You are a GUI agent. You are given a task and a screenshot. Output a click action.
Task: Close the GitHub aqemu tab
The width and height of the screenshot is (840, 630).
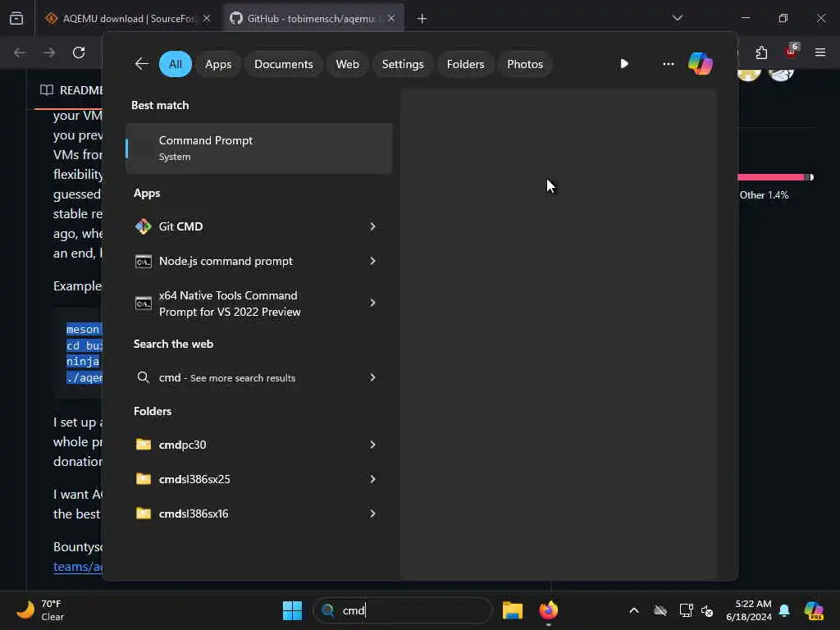391,18
